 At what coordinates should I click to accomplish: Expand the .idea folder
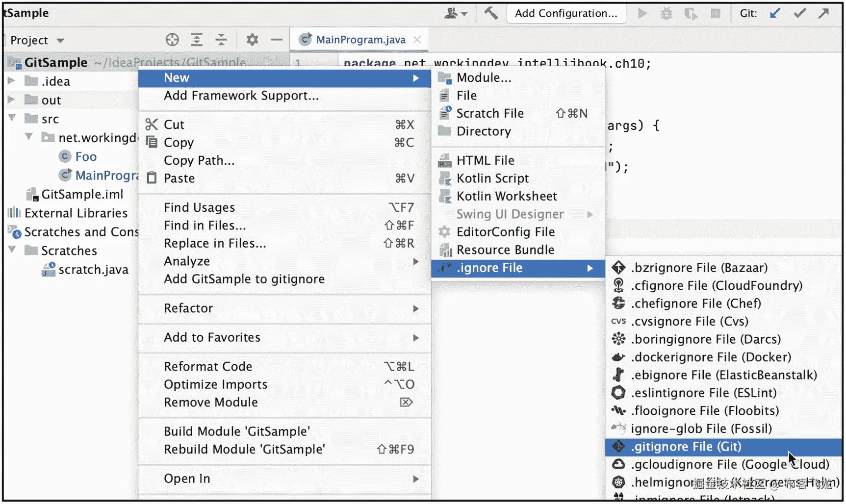coord(11,81)
